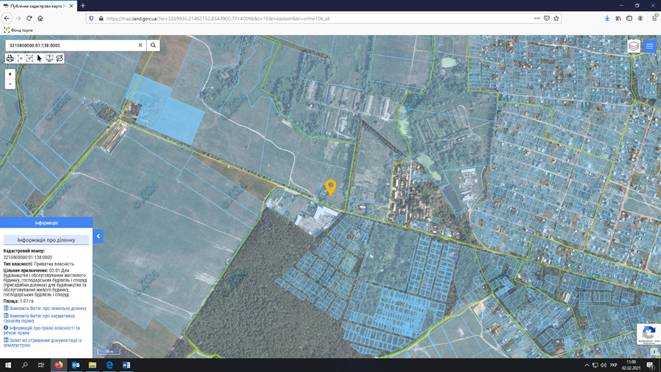
Task: Open the blue hamburger main menu
Action: click(x=650, y=46)
